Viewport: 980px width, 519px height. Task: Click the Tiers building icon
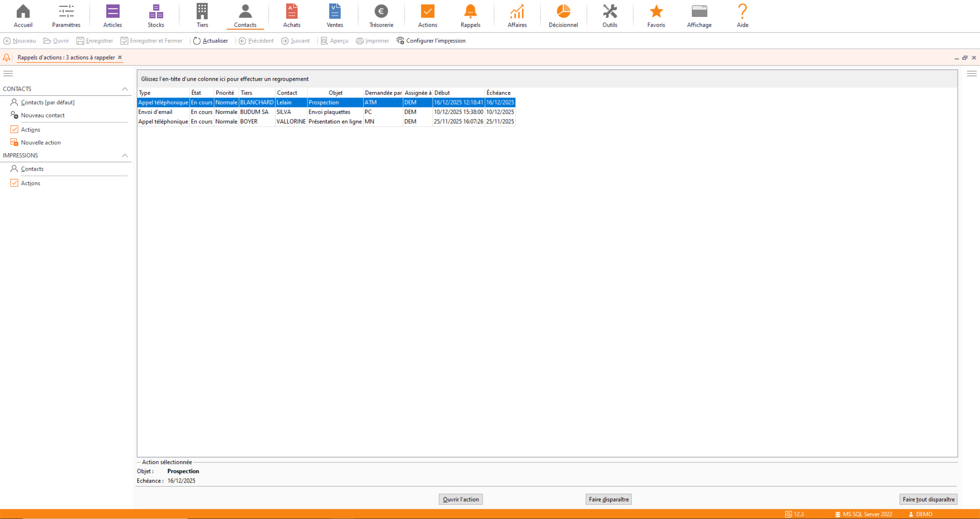click(x=202, y=11)
